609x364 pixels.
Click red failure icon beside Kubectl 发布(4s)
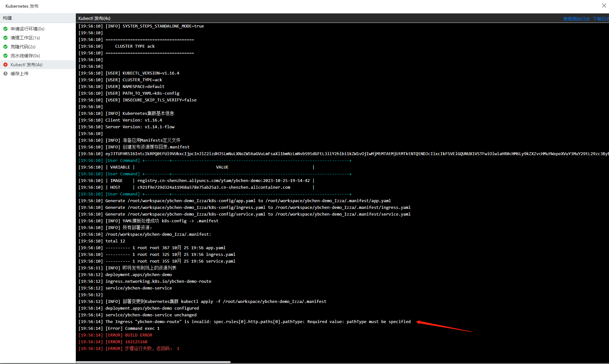coord(5,65)
